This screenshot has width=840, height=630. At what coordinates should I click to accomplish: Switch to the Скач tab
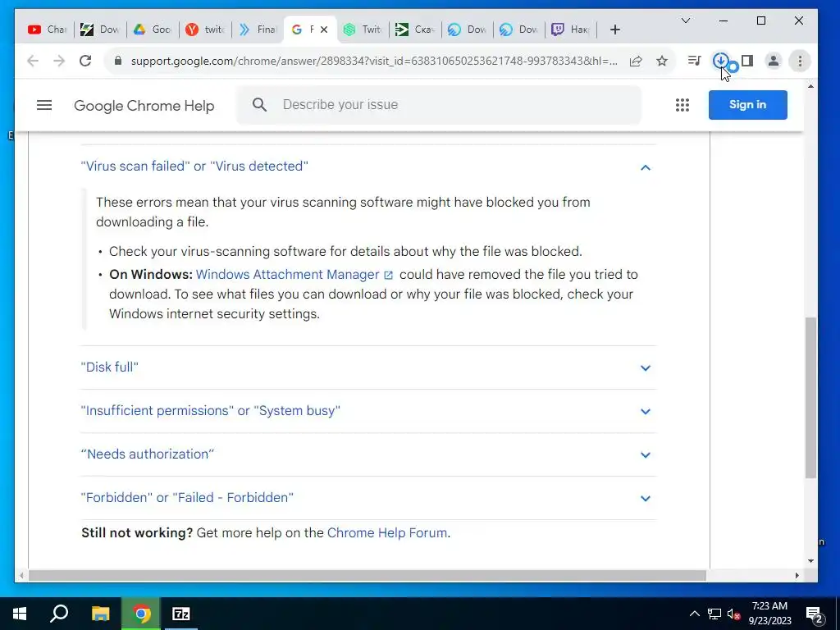pos(414,30)
